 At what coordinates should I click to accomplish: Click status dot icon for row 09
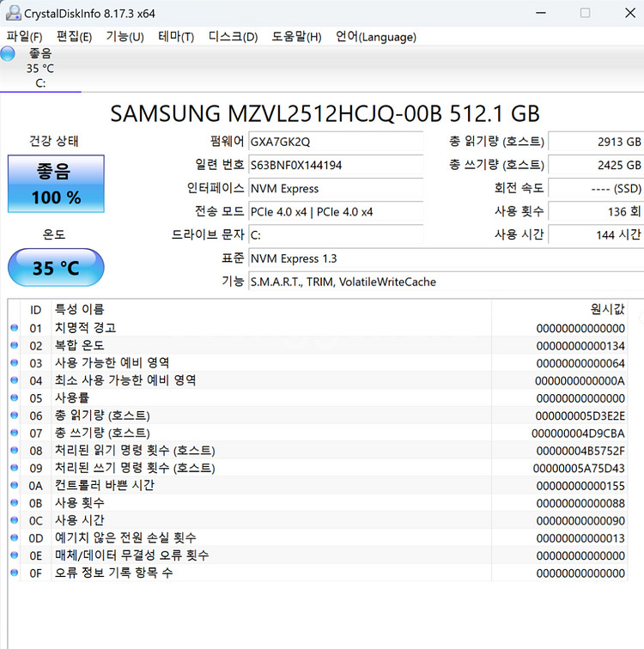coord(14,468)
